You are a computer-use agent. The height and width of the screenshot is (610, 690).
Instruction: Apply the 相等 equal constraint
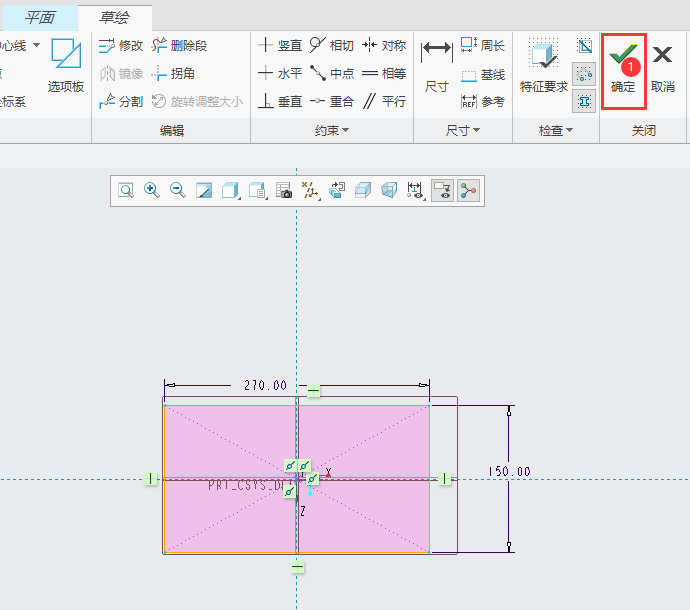click(384, 73)
